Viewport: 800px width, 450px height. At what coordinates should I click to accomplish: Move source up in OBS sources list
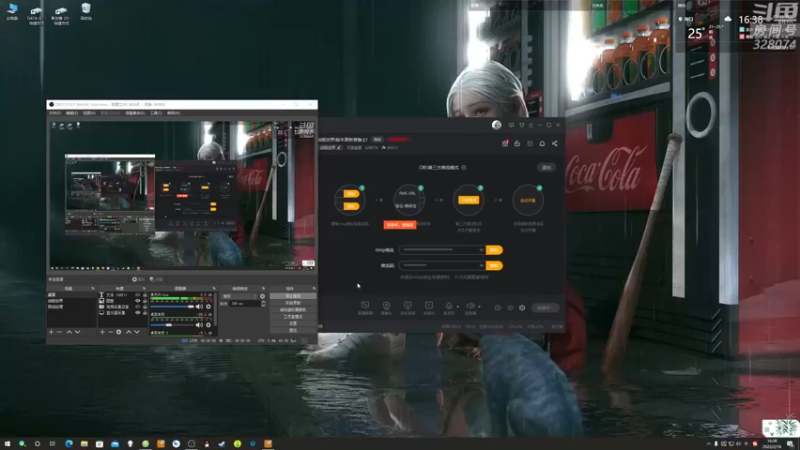pos(129,332)
